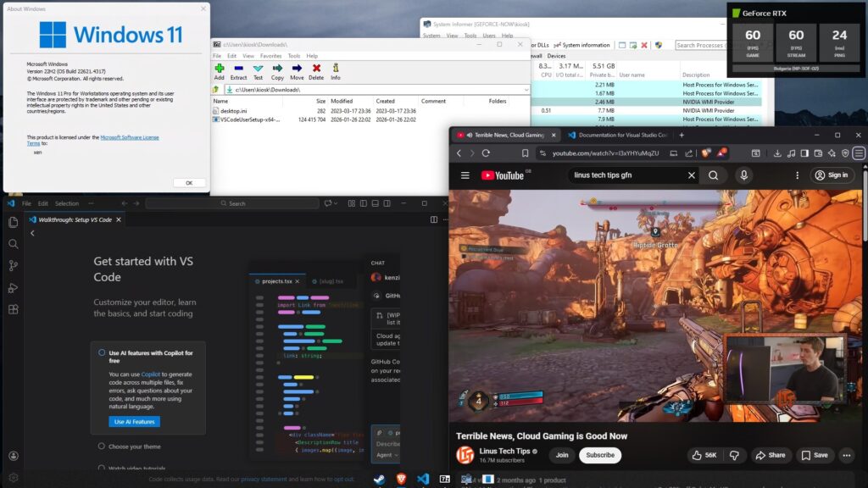Open VS Code Run and Debug icon
The image size is (868, 488).
pyautogui.click(x=14, y=288)
